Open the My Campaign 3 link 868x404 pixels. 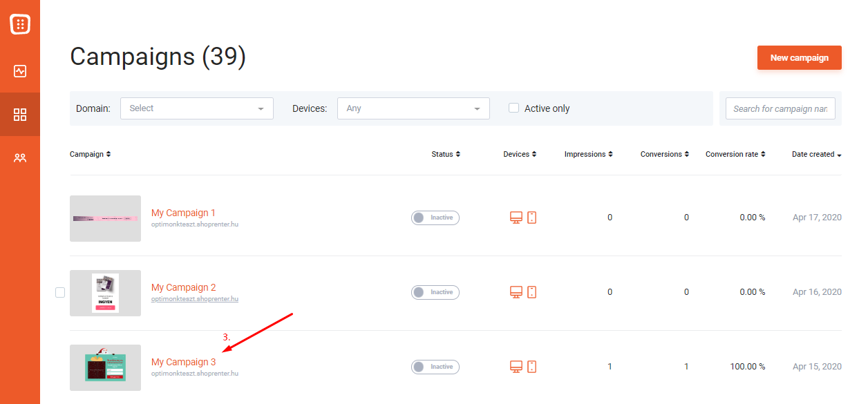(x=183, y=362)
